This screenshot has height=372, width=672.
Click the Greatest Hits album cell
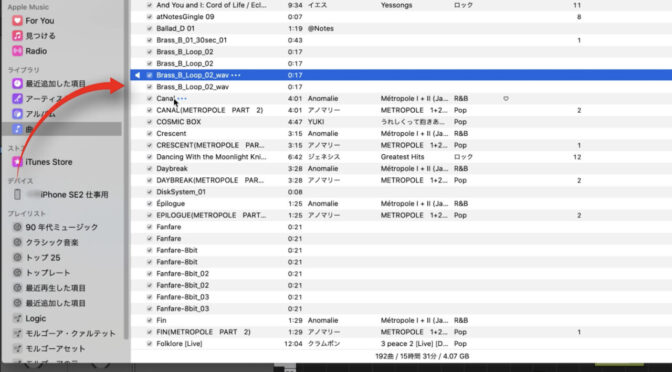click(x=402, y=157)
